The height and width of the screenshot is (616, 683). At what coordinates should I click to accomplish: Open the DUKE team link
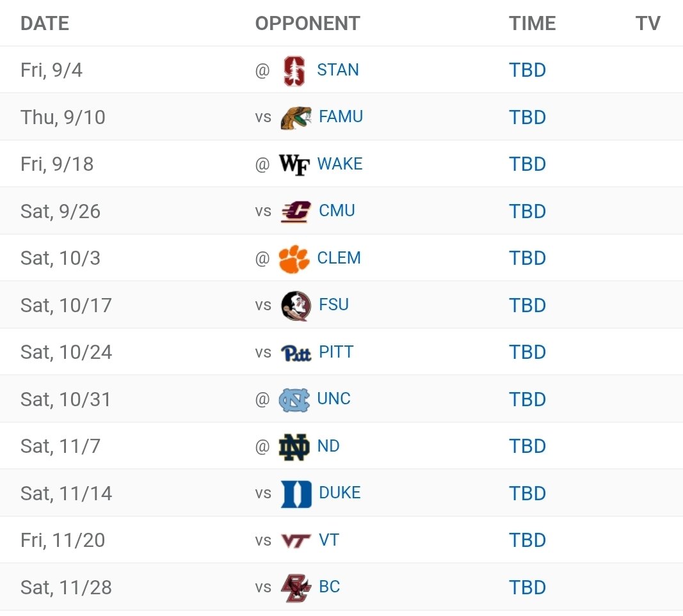point(340,493)
